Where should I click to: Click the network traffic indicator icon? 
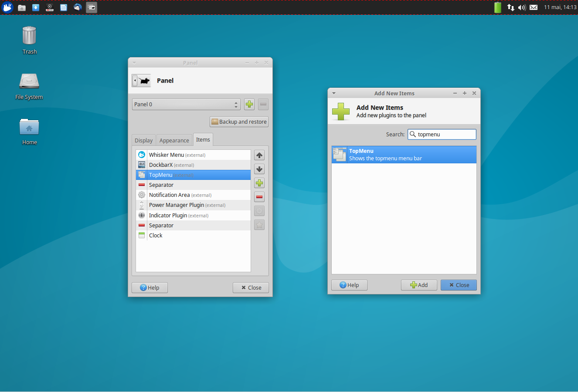pyautogui.click(x=510, y=7)
